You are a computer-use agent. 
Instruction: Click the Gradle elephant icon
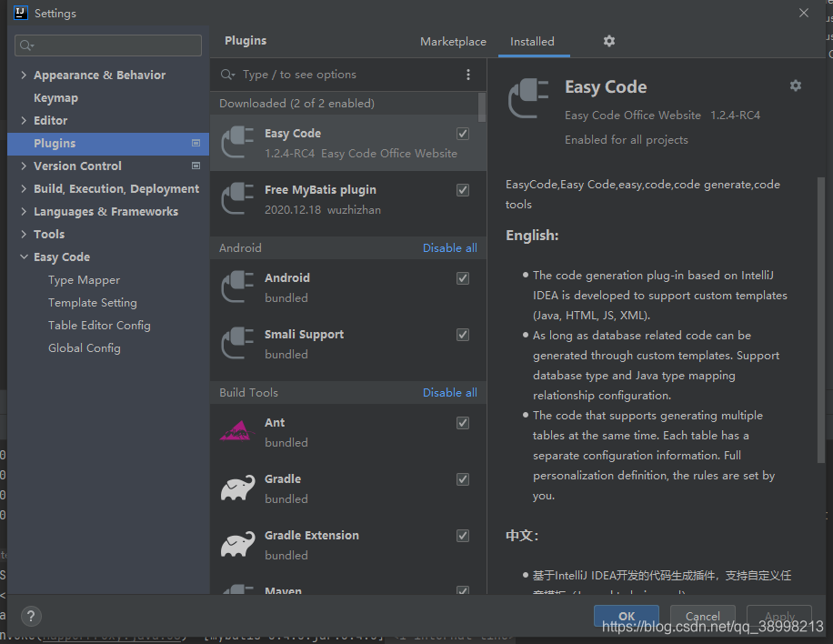(237, 488)
